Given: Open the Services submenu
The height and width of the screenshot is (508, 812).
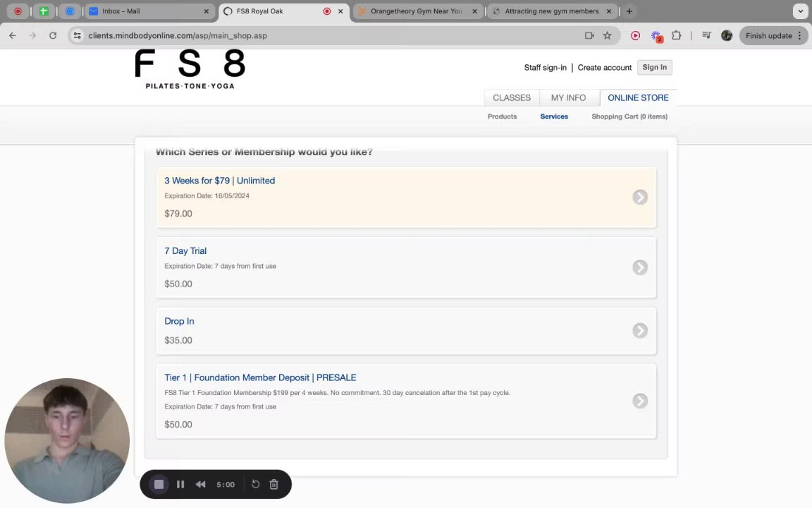Looking at the screenshot, I should point(554,116).
